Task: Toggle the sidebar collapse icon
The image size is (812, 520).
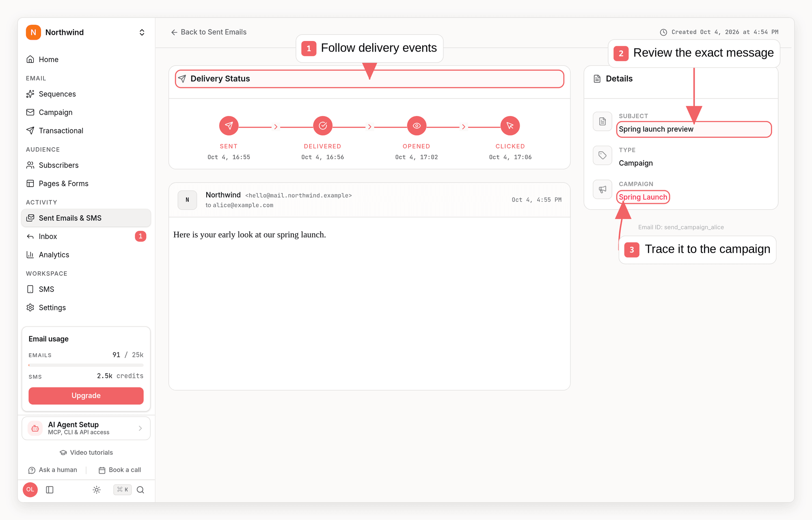Action: point(50,490)
